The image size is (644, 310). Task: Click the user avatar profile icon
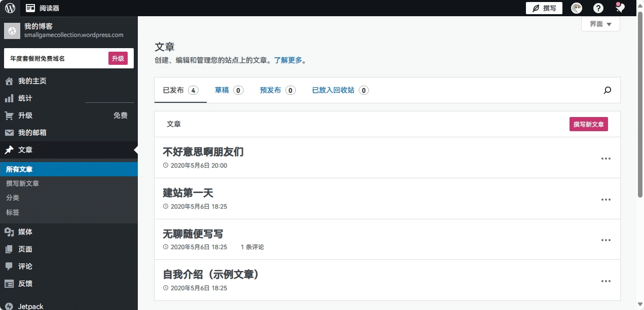pos(577,8)
